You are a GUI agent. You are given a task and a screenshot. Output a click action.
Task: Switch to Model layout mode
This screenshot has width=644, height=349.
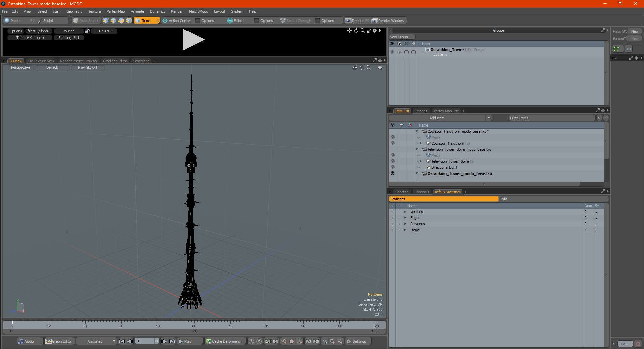click(x=15, y=21)
